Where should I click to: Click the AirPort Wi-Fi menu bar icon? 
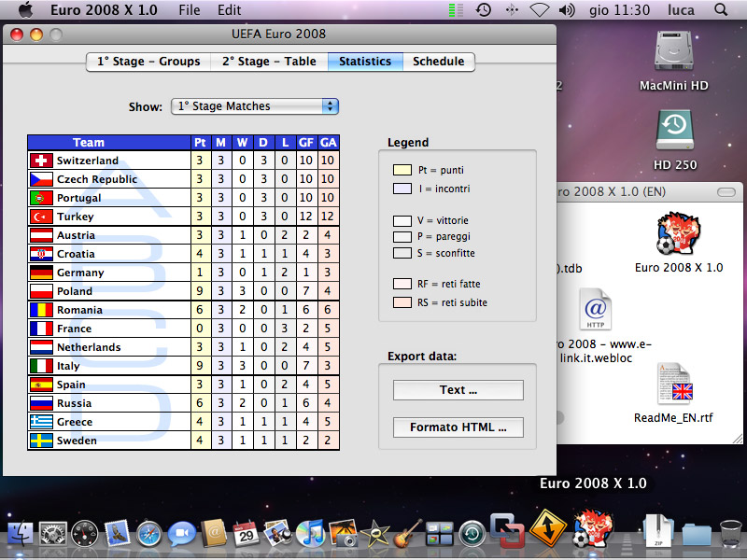[x=540, y=10]
